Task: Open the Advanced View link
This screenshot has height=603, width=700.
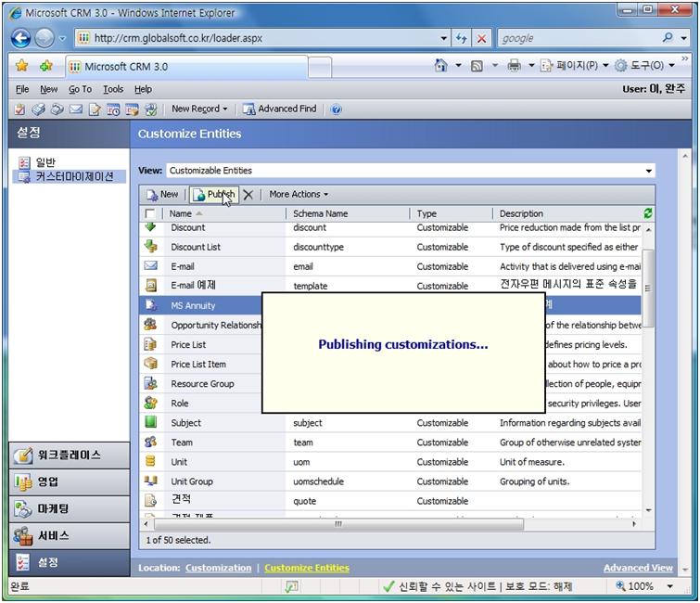Action: tap(638, 568)
